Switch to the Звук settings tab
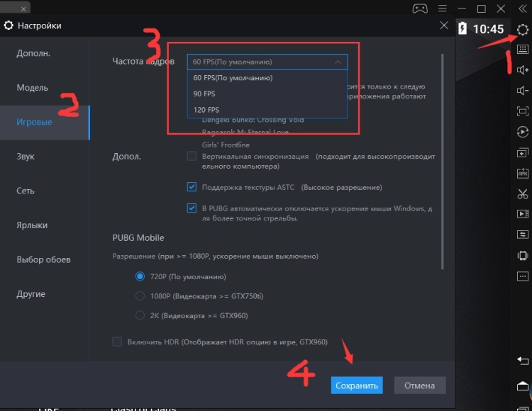 [26, 157]
